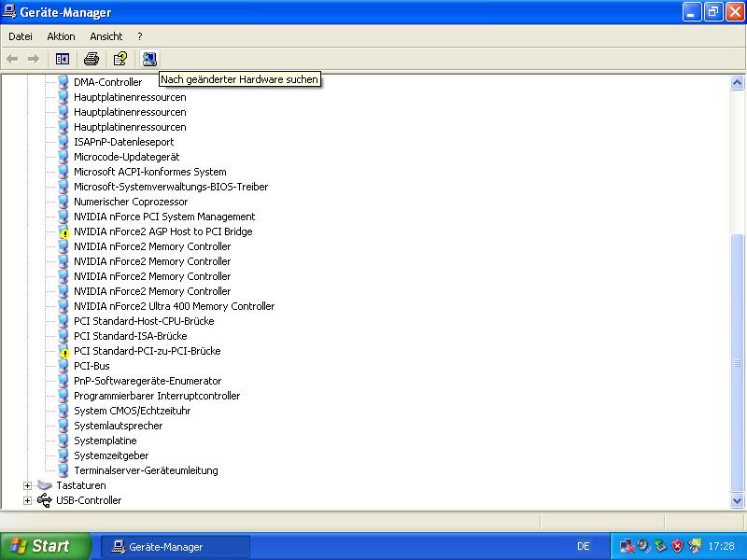Click the scan for hardware changes icon
The height and width of the screenshot is (560, 747).
pos(149,59)
